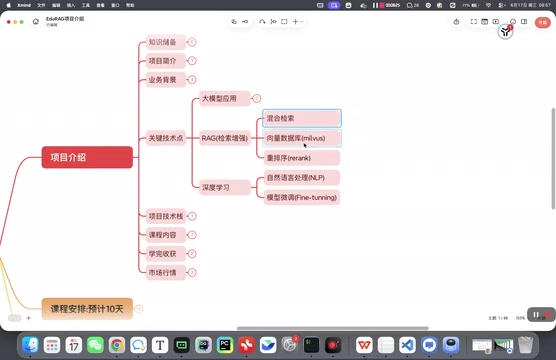
Task: Click the zoom percentage in status bar
Action: pos(520,318)
